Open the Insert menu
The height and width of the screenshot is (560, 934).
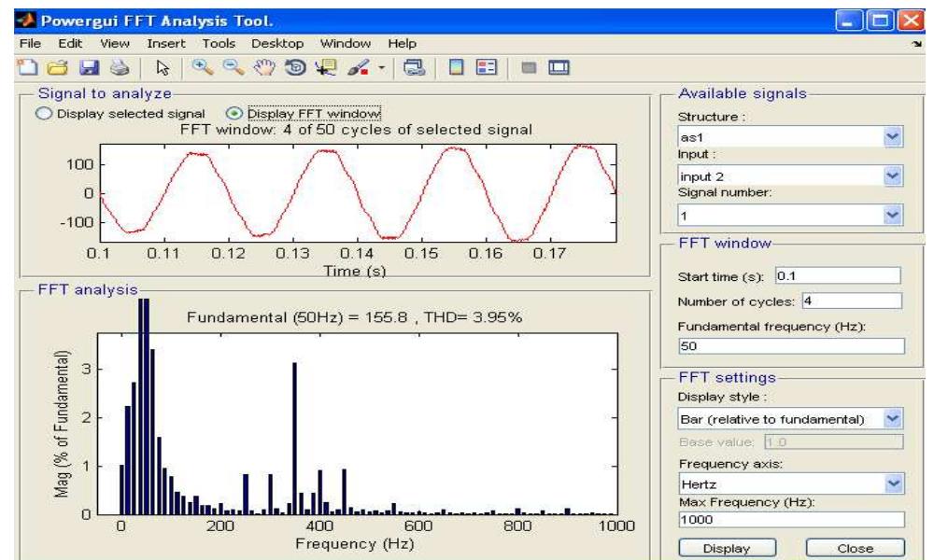(165, 44)
